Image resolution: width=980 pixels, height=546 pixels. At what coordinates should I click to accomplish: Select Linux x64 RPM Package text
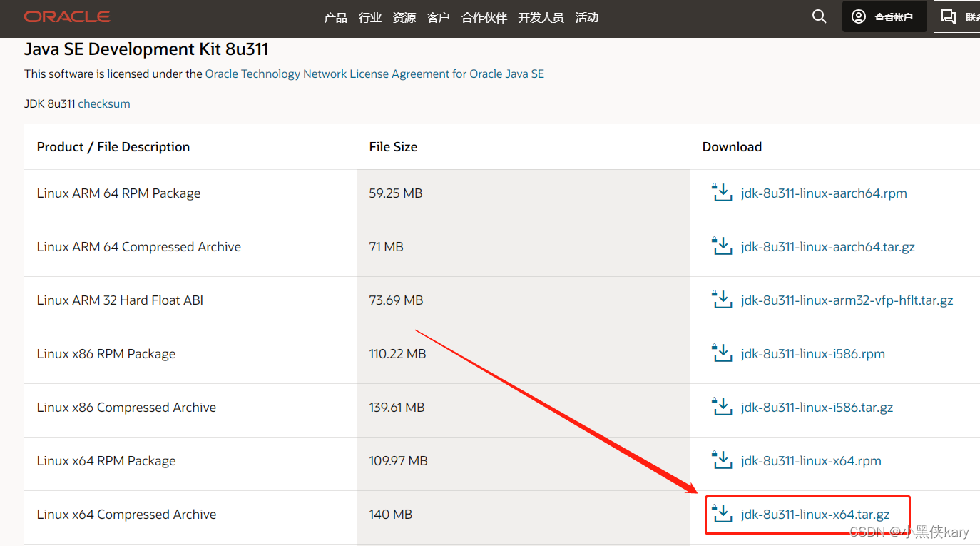(106, 461)
